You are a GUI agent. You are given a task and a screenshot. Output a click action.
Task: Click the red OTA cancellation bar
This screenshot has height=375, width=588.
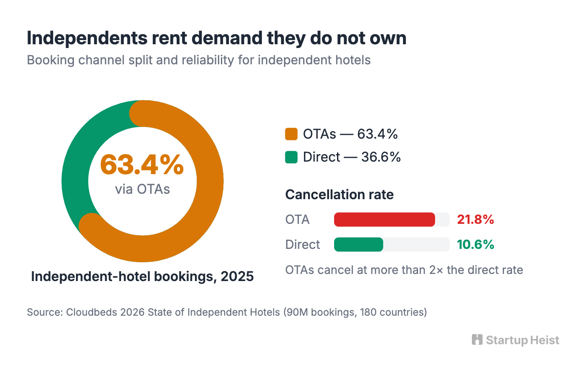tap(384, 220)
